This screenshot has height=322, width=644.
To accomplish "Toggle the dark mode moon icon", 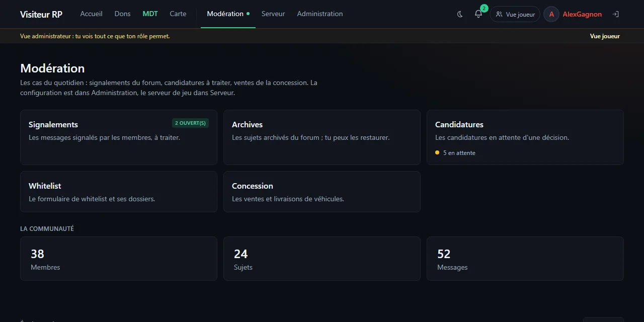I will point(460,14).
